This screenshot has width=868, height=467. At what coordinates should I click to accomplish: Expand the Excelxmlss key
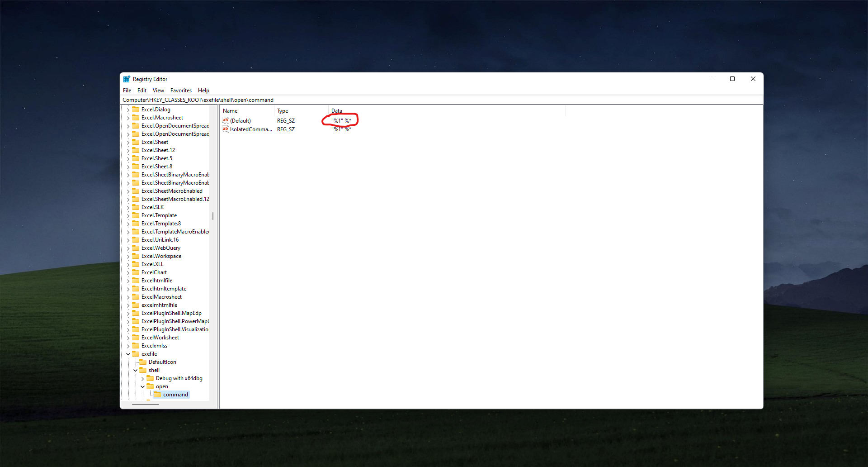pos(128,346)
